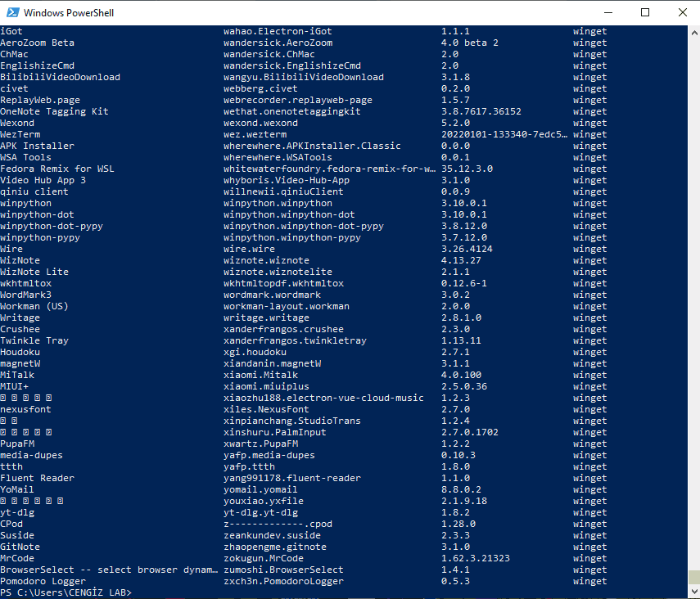
Task: Click the 'WizNote Lite' name
Action: point(34,272)
